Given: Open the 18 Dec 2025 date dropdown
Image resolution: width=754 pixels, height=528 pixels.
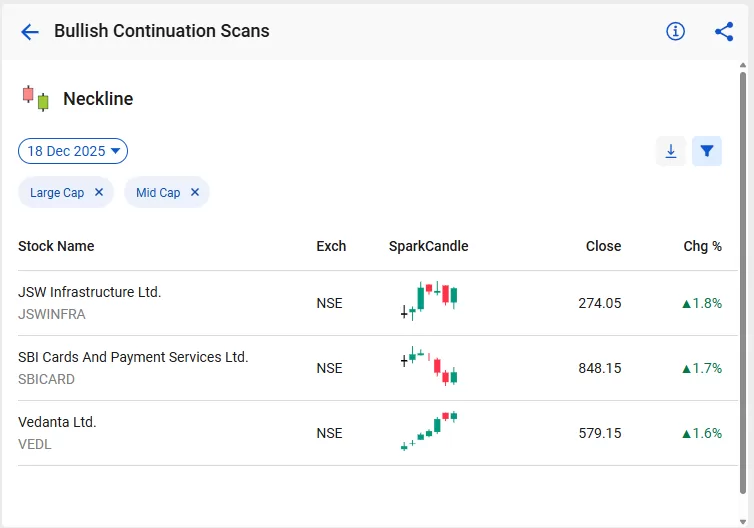Looking at the screenshot, I should click(73, 151).
